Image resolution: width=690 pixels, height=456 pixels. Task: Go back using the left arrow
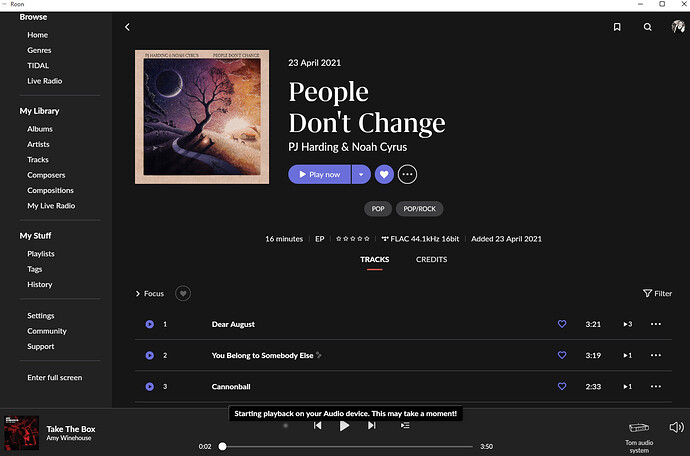pyautogui.click(x=127, y=27)
